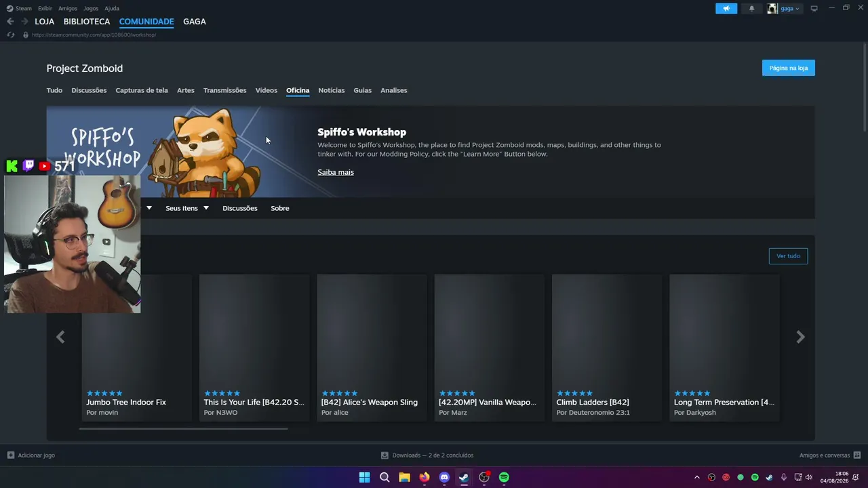
Task: Click the Steam taskbar icon
Action: point(464,477)
